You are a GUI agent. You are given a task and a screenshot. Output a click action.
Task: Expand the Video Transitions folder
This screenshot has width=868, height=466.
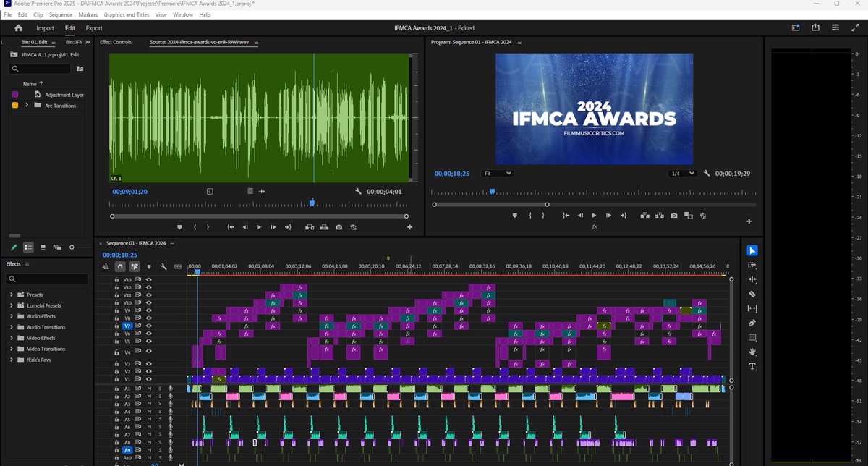[12, 349]
